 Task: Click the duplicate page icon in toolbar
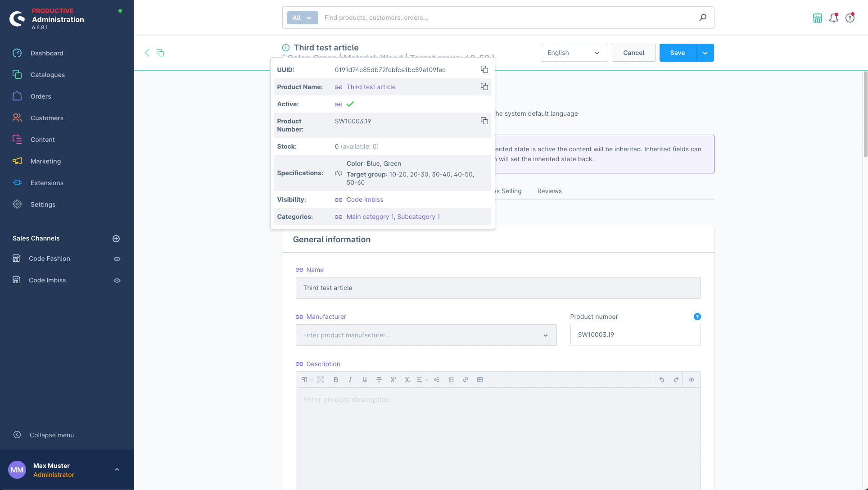(159, 52)
